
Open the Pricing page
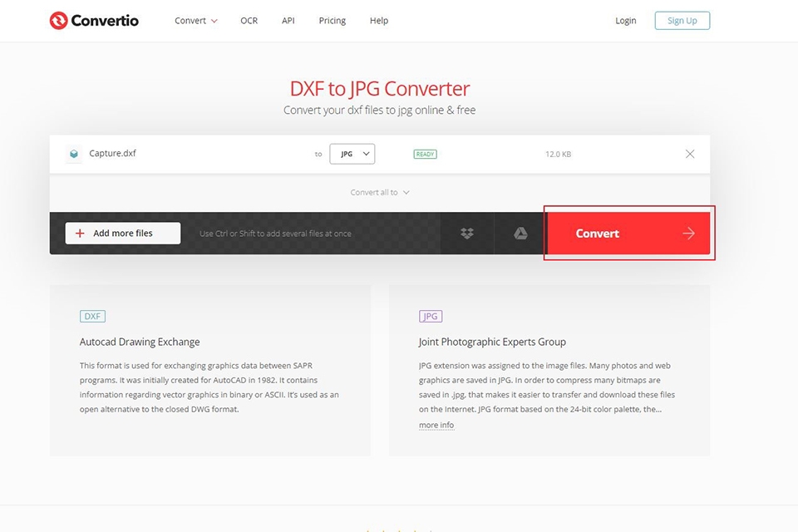(x=332, y=20)
